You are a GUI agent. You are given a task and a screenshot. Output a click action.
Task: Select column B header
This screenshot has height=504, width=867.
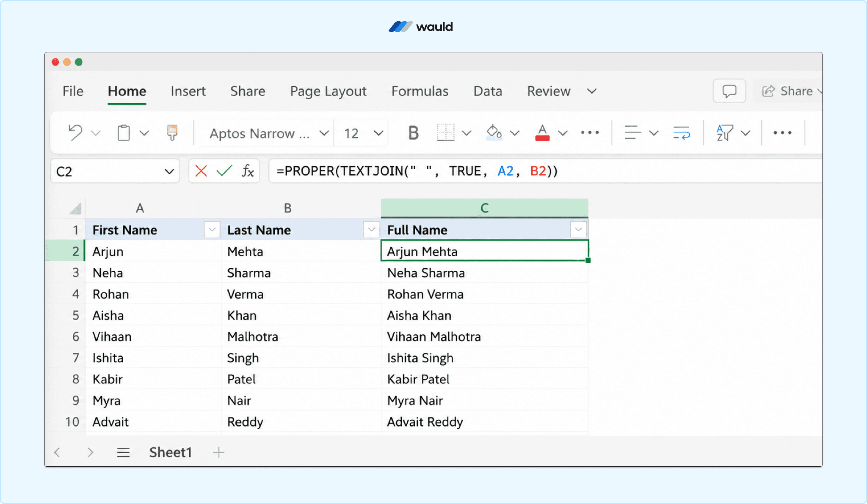click(288, 208)
